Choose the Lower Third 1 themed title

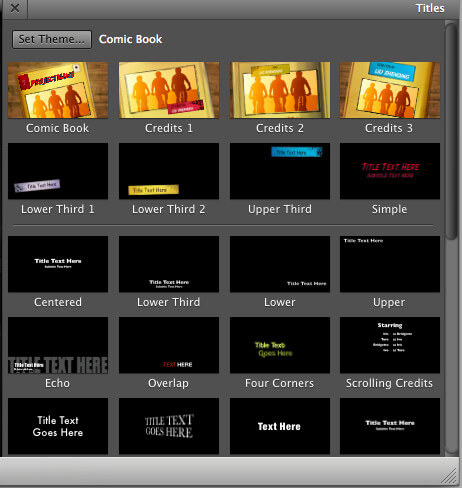coord(58,171)
